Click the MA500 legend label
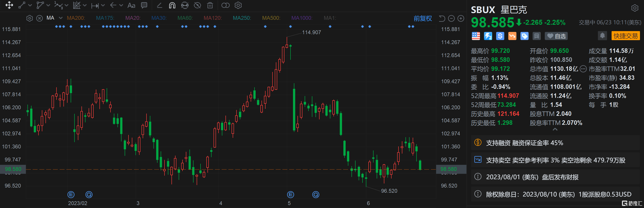The image size is (644, 208). point(271,18)
